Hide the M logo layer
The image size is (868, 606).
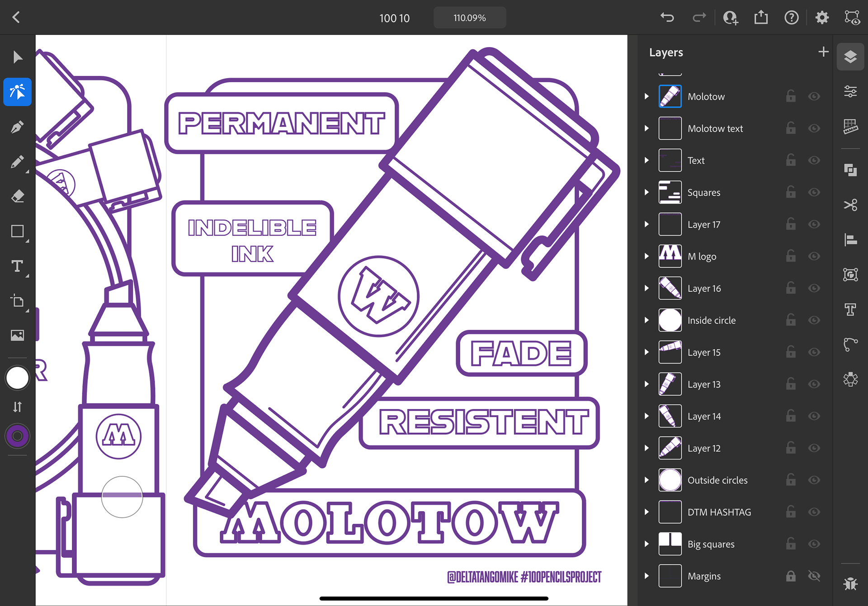click(814, 256)
